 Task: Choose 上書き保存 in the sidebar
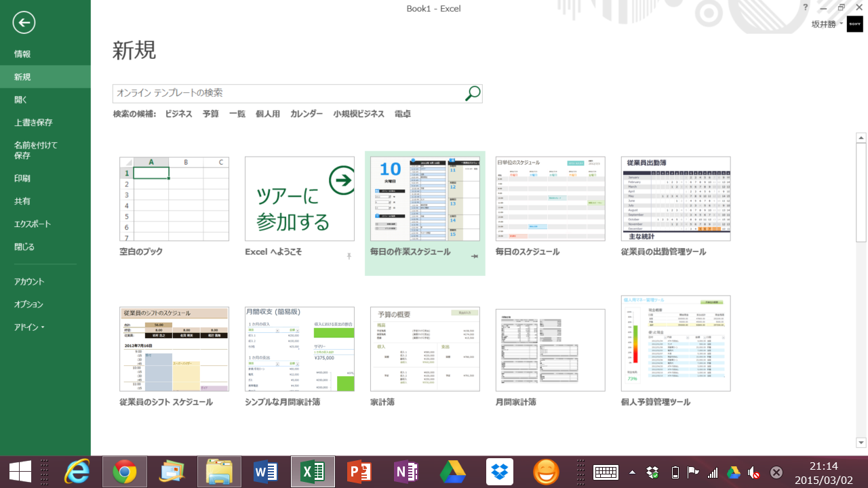[45, 123]
